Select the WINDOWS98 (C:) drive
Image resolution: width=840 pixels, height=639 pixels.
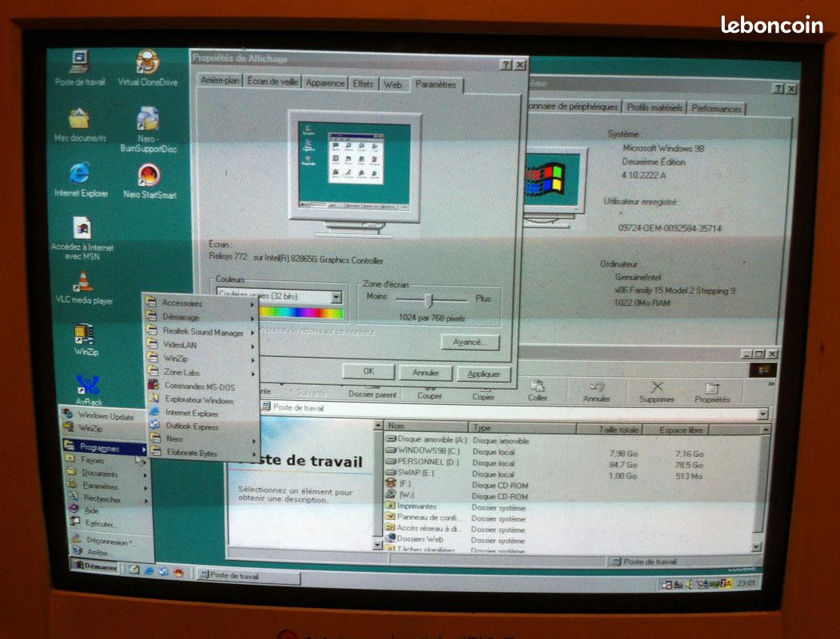coord(424,450)
